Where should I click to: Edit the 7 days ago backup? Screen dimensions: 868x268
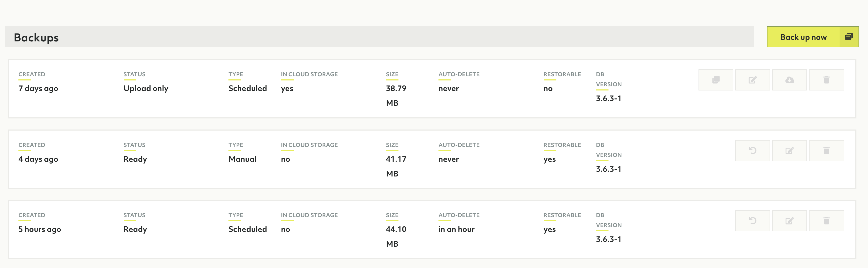(x=752, y=80)
